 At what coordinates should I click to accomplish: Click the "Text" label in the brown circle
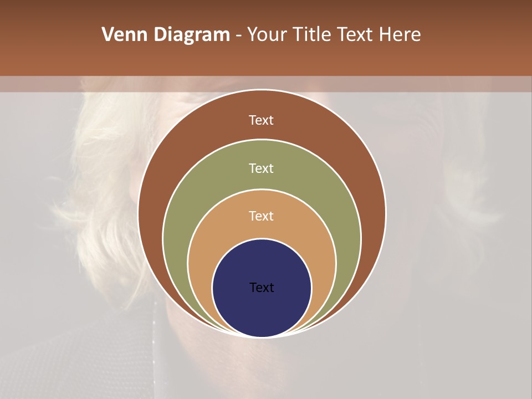261,120
